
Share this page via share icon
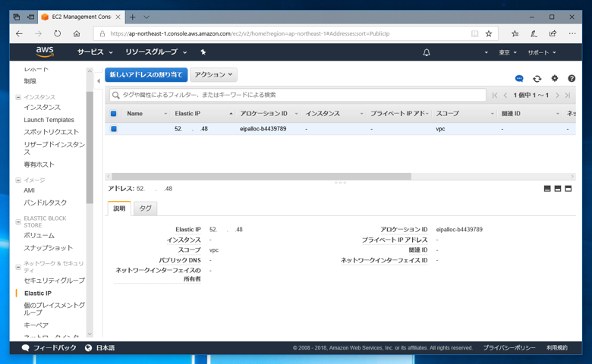coord(553,33)
